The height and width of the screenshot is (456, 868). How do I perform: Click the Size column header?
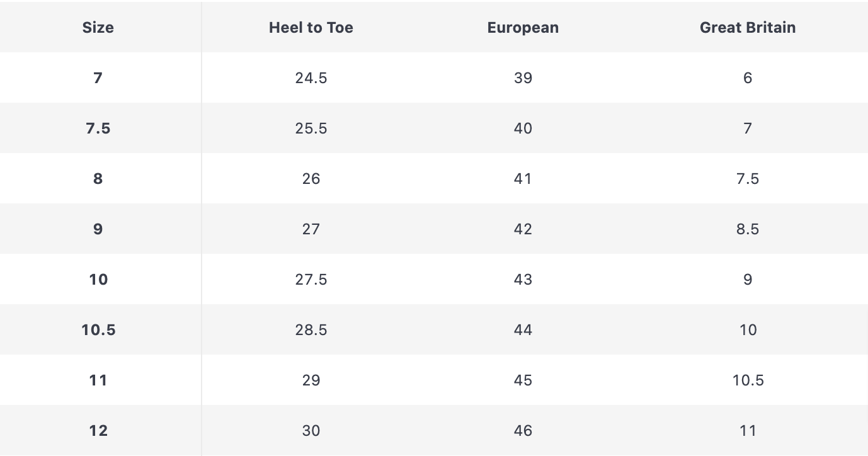click(x=98, y=28)
